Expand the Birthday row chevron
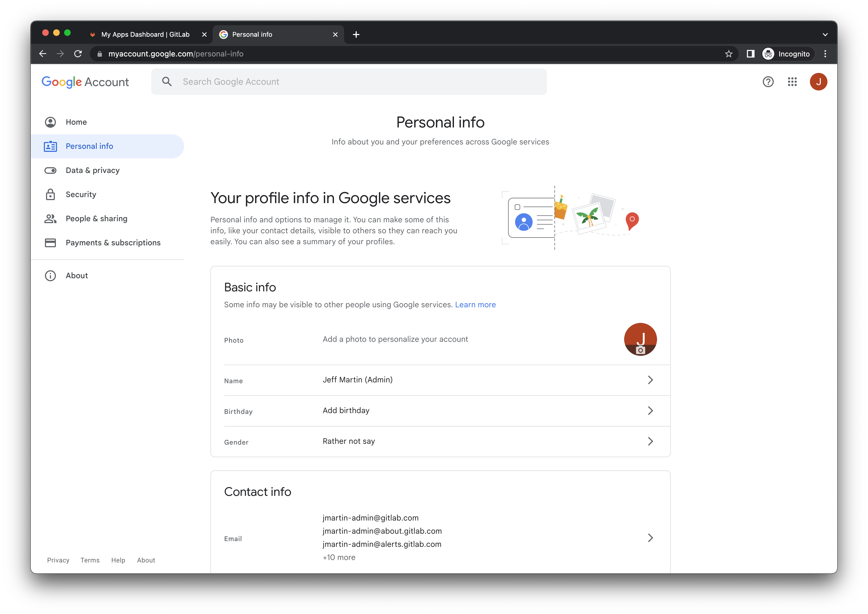 tap(650, 410)
